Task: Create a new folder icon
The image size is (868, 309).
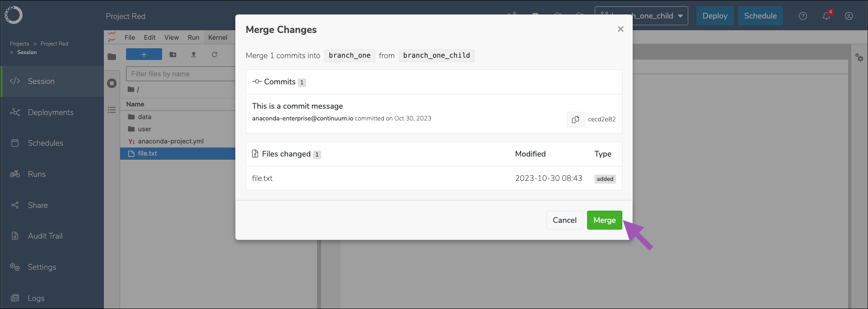Action: tap(173, 55)
